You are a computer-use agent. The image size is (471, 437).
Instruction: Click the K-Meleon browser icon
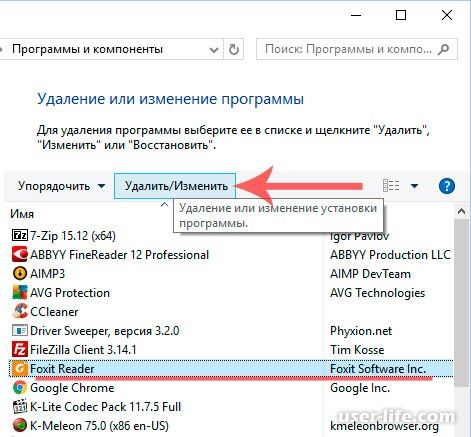click(20, 425)
